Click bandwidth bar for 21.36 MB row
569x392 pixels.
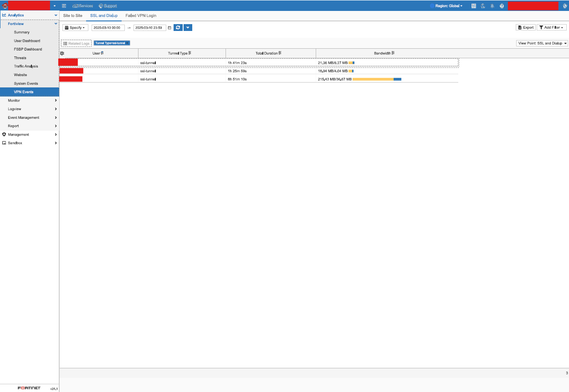tap(351, 63)
